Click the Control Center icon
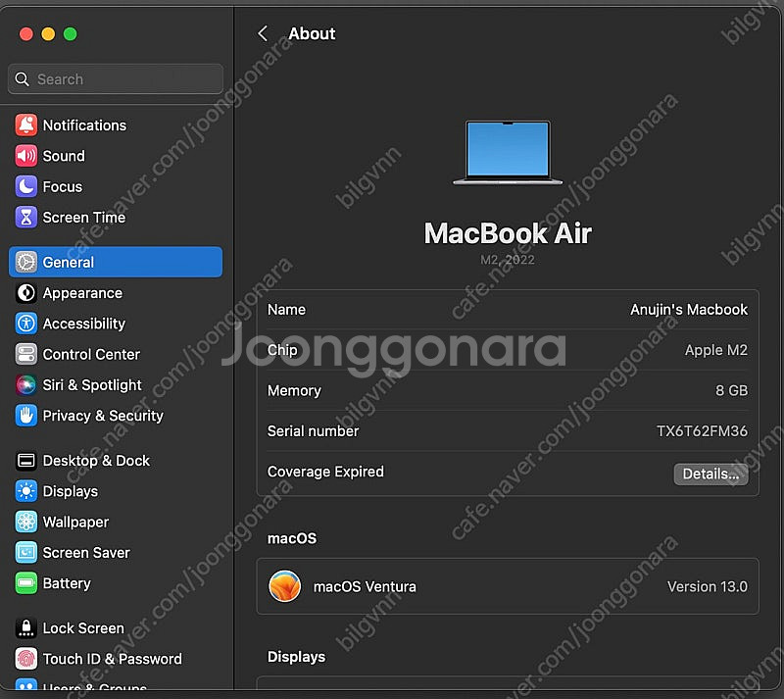The width and height of the screenshot is (784, 699). (x=26, y=354)
